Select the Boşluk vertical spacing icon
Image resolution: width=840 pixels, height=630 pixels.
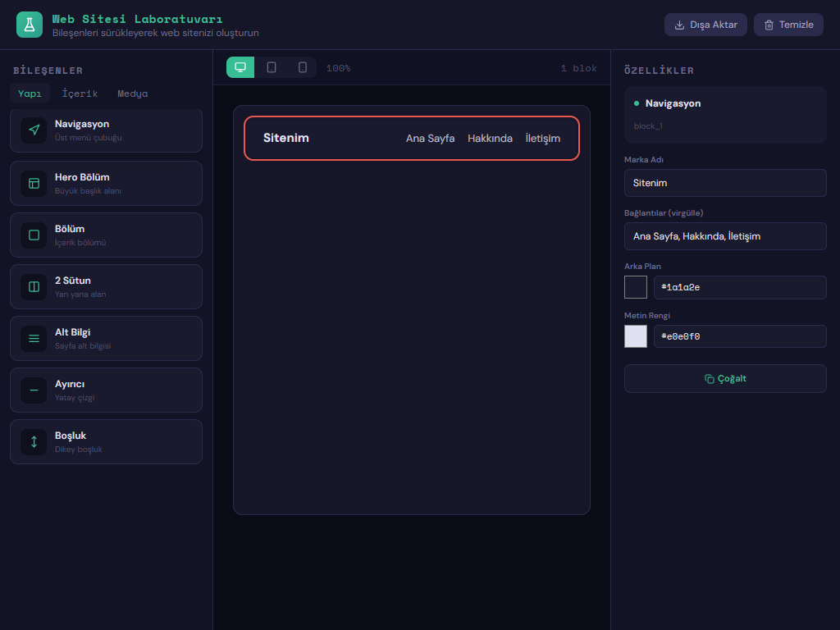click(x=34, y=442)
